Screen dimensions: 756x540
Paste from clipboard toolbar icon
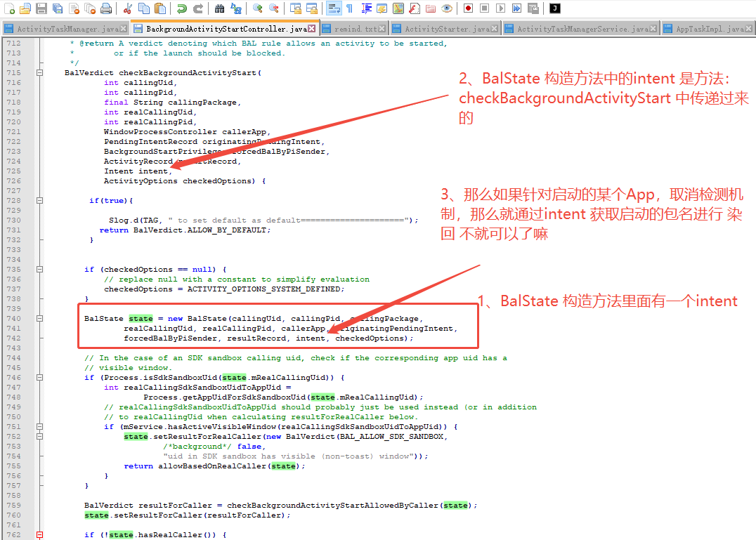click(160, 8)
